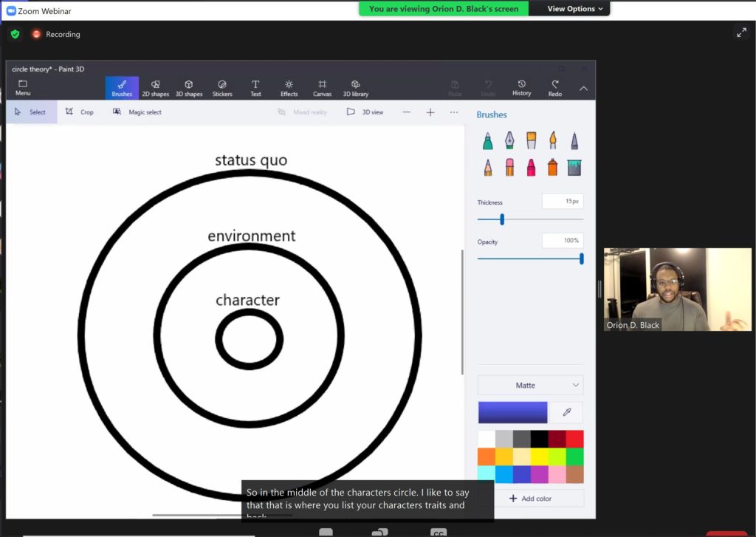Open the Stickers tool

(x=222, y=88)
